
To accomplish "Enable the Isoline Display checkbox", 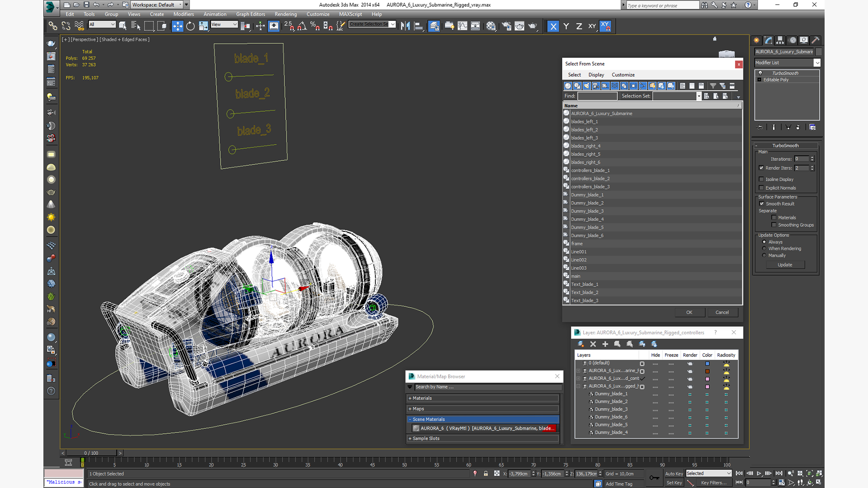I will 761,179.
